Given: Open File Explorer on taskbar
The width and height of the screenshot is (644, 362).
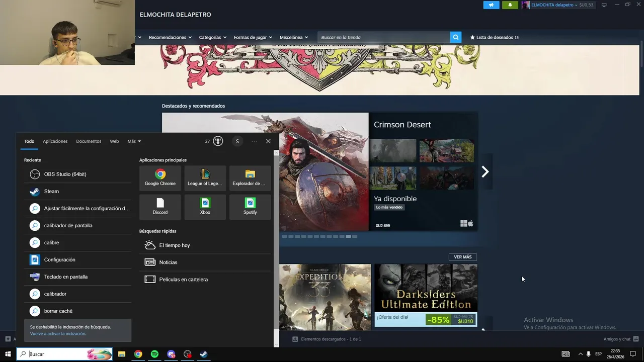Looking at the screenshot, I should click(x=122, y=354).
